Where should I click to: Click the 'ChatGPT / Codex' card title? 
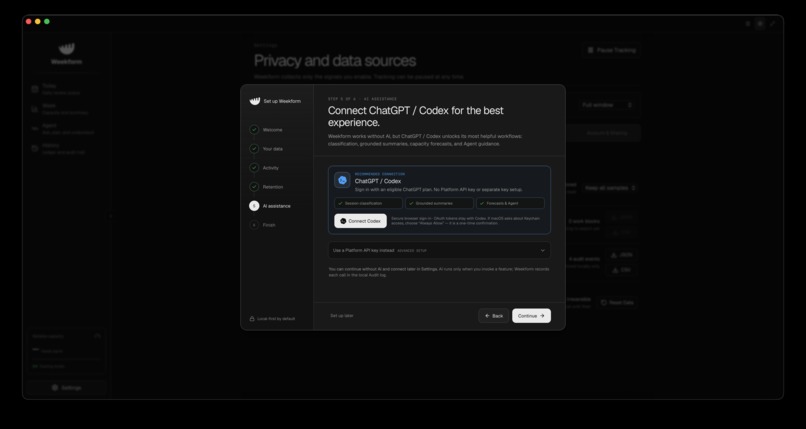point(378,181)
